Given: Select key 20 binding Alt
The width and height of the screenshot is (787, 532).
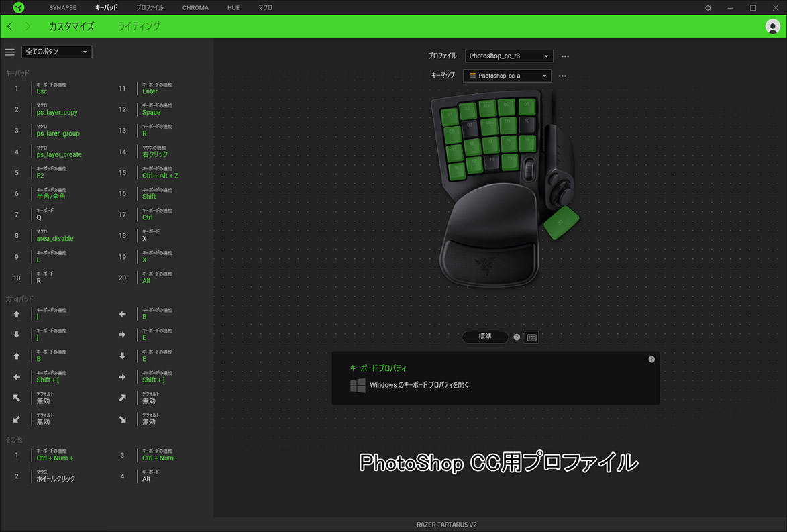Looking at the screenshot, I should pos(146,281).
